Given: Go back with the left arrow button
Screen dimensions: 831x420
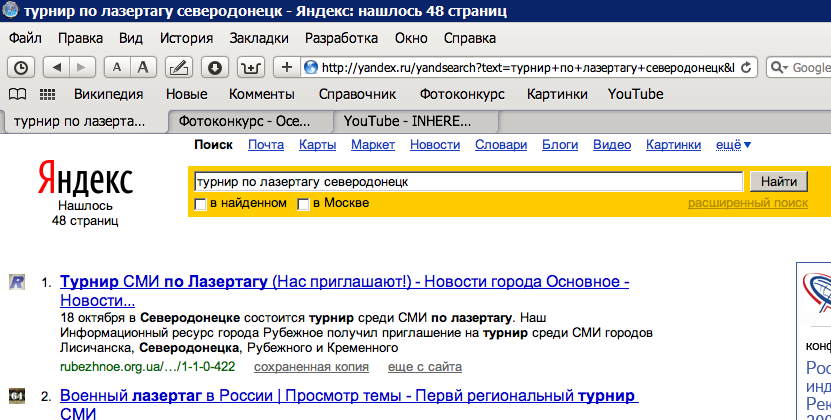Looking at the screenshot, I should 56,67.
